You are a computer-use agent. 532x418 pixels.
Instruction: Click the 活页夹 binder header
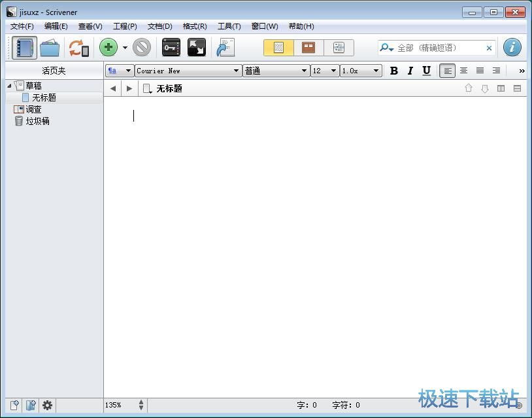click(54, 71)
